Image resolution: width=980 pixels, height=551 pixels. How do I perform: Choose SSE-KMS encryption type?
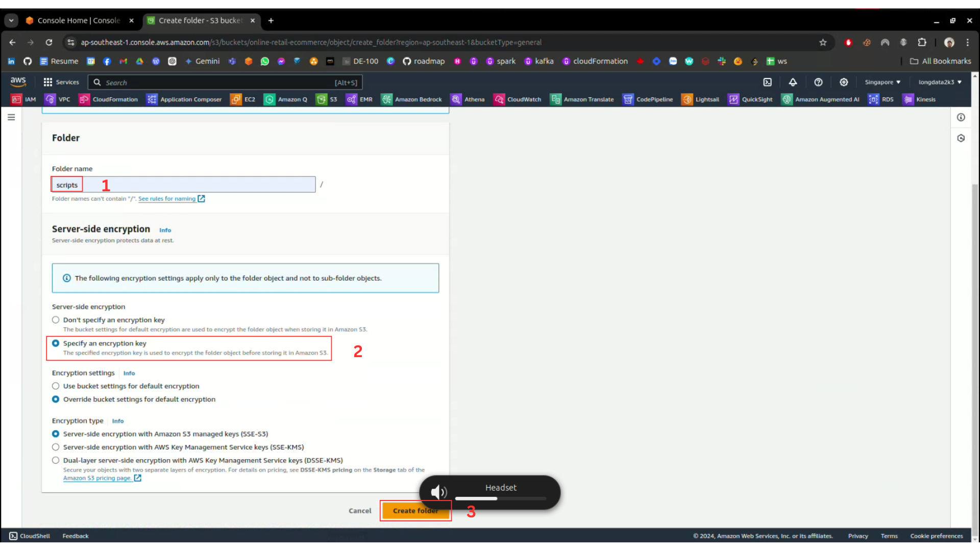56,447
